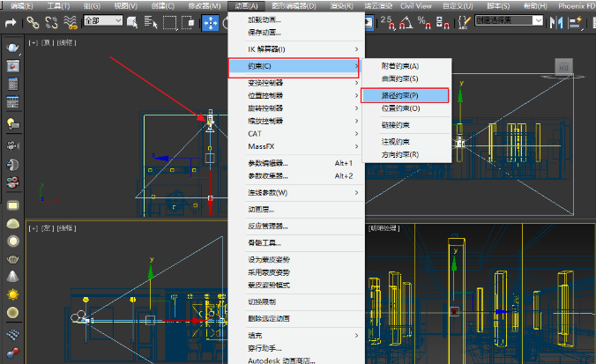Click the teapot icon in left sidebar

tap(13, 48)
